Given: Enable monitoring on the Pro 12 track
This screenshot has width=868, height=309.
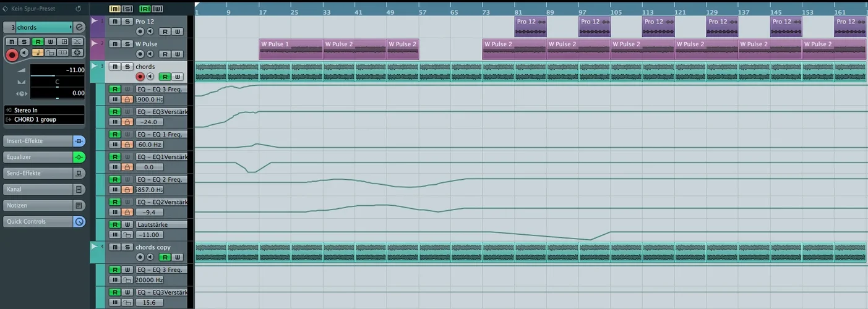Looking at the screenshot, I should click(x=150, y=32).
